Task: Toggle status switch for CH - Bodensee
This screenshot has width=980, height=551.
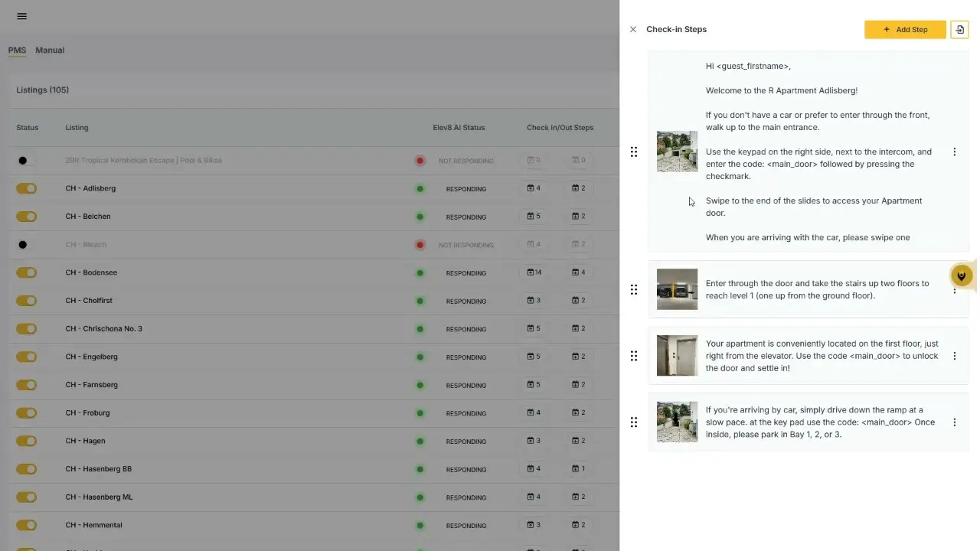Action: click(26, 272)
